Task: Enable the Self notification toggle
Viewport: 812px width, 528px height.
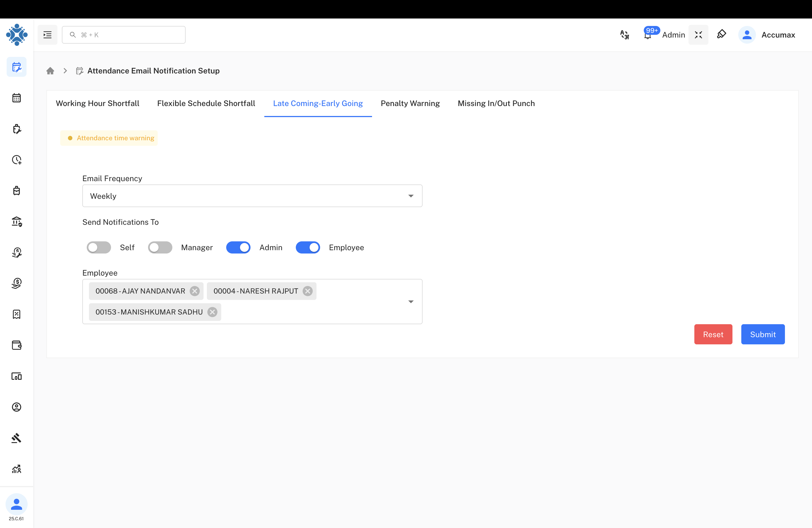Action: pyautogui.click(x=99, y=247)
